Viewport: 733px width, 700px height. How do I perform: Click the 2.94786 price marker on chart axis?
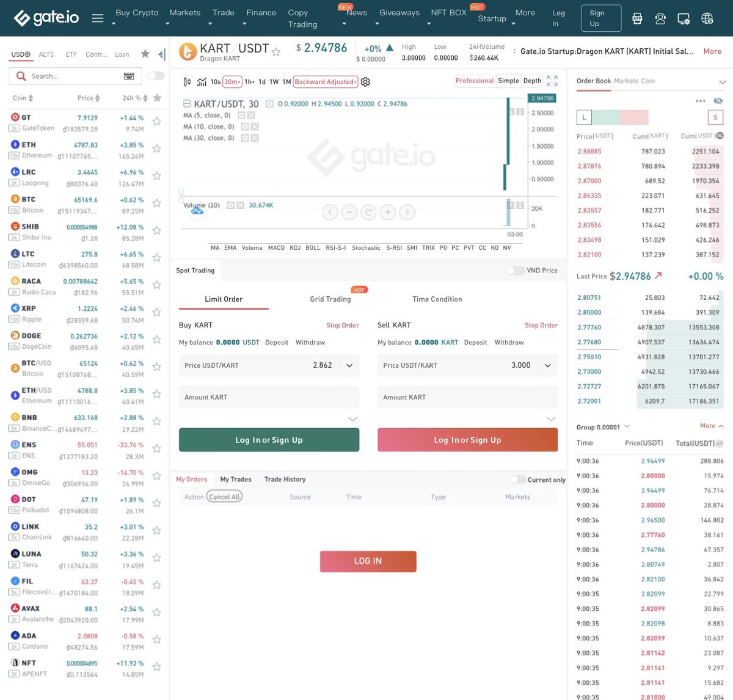click(x=542, y=98)
